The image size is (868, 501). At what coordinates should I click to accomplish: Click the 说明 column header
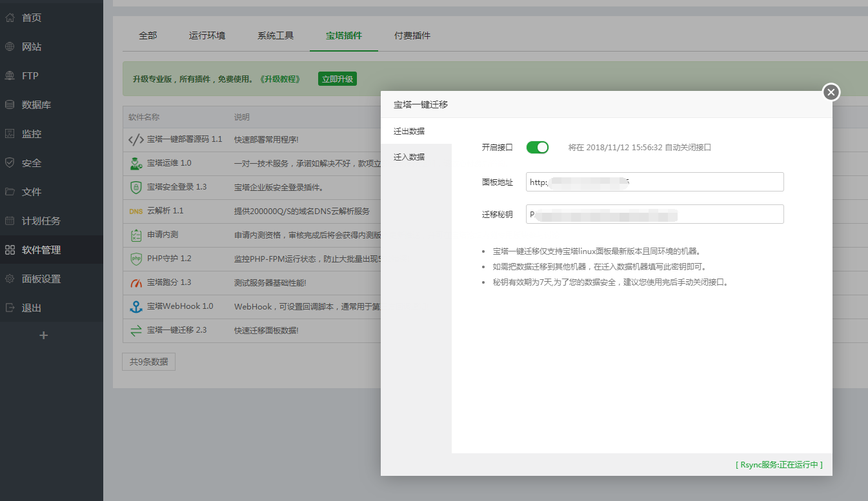pyautogui.click(x=241, y=117)
